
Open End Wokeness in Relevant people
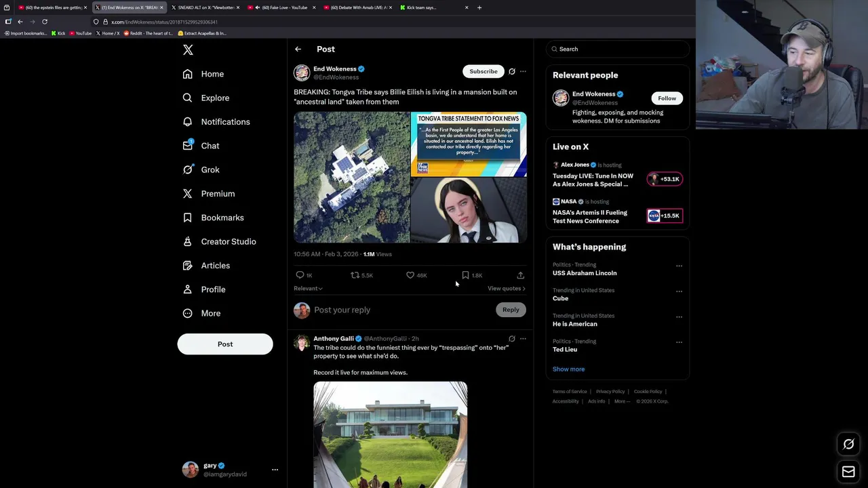click(594, 94)
